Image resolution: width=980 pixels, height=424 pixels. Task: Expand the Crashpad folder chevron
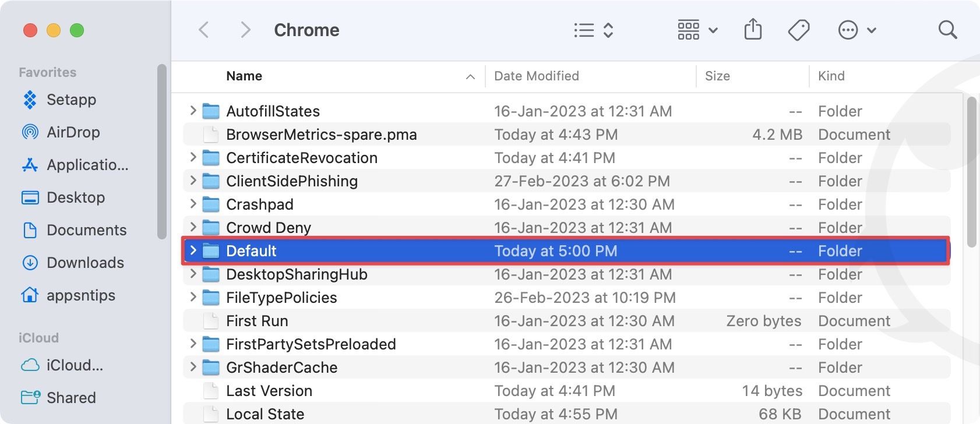coord(193,204)
